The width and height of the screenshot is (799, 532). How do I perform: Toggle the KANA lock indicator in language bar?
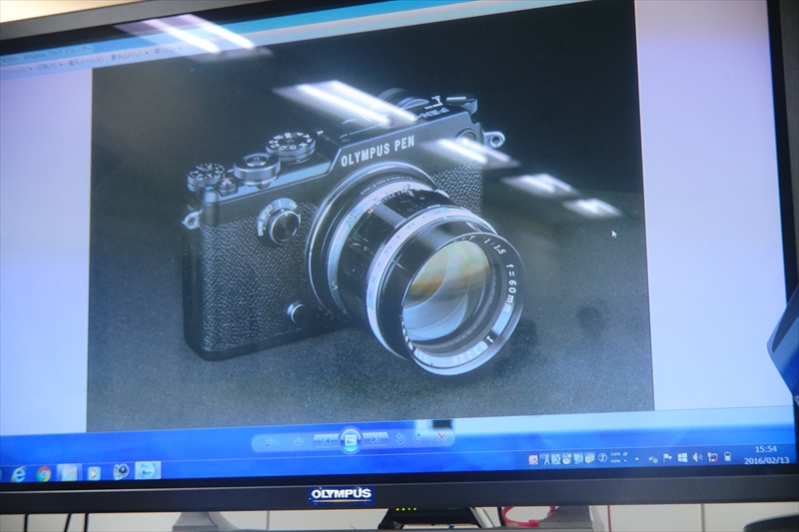point(615,461)
